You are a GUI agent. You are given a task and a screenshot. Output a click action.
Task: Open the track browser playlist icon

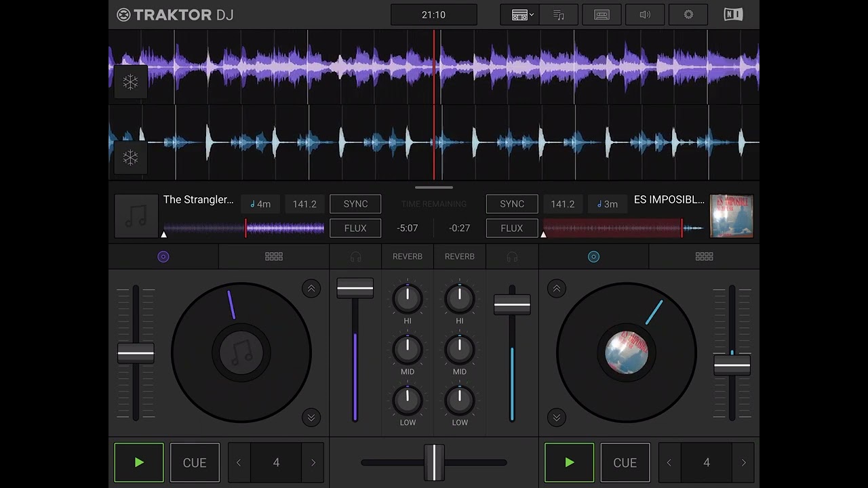coord(559,15)
